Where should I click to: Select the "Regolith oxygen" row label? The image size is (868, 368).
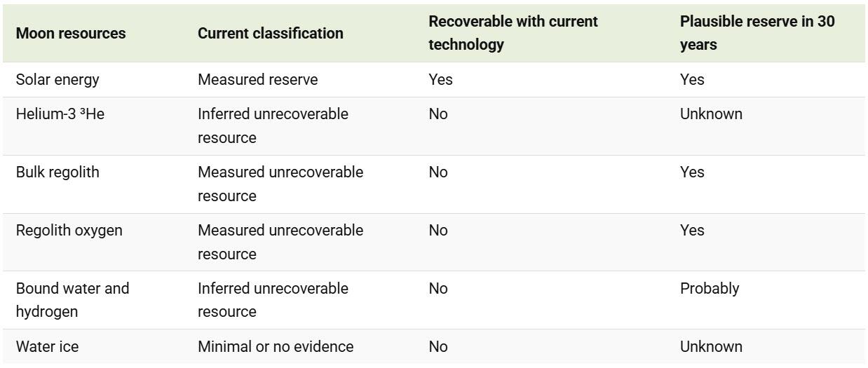coord(69,231)
